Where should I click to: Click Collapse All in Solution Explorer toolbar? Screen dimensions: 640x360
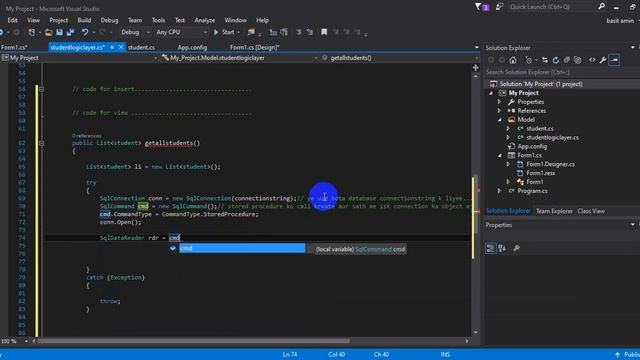pyautogui.click(x=567, y=60)
